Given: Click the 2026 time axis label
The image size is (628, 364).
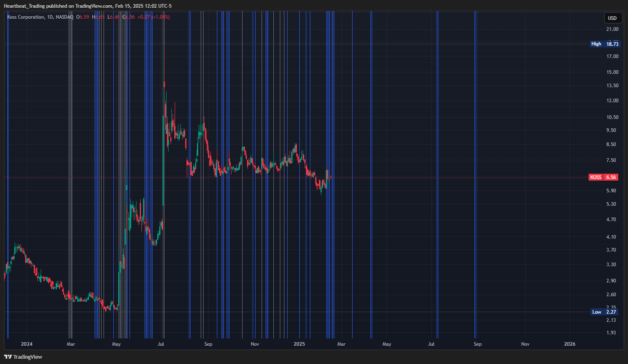Looking at the screenshot, I should (570, 344).
